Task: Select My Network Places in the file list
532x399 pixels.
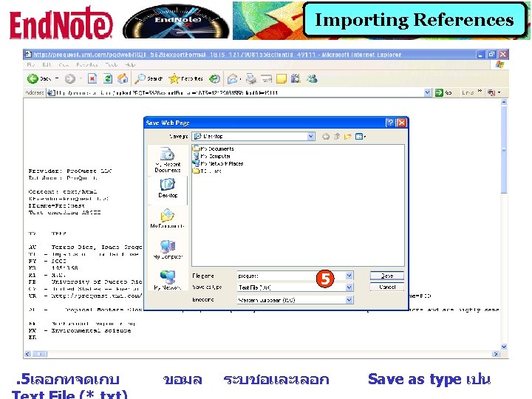Action: 218,163
